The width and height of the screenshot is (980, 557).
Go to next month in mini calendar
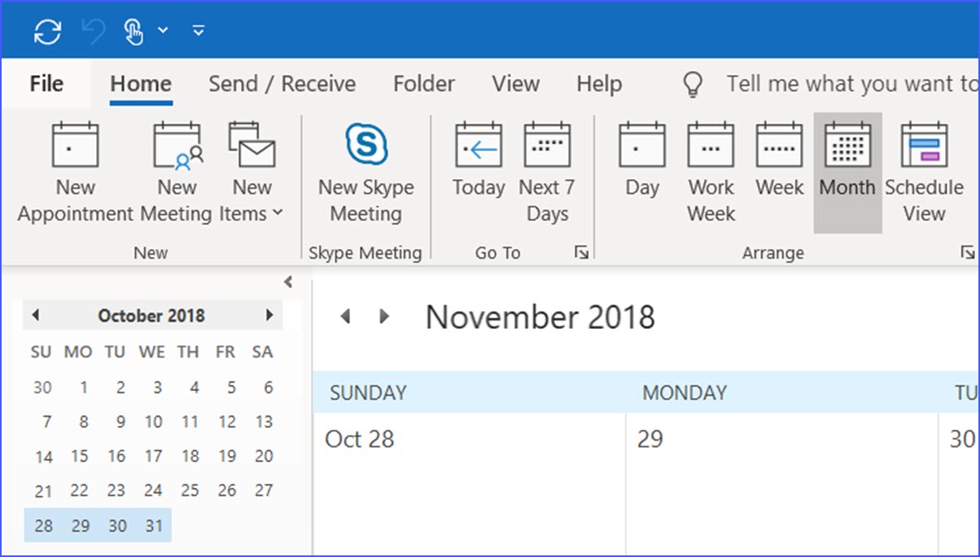point(269,315)
